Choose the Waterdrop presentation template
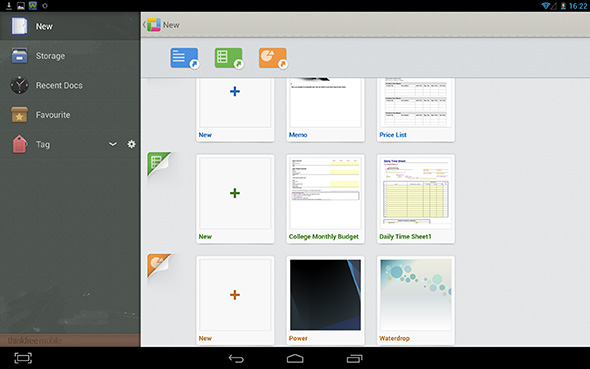Screen dimensions: 590x369 coord(416,300)
